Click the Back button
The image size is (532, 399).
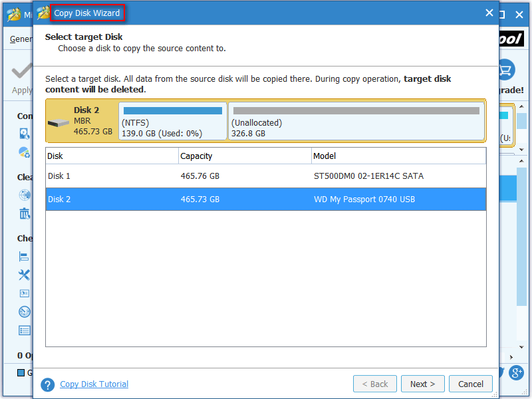tap(375, 384)
